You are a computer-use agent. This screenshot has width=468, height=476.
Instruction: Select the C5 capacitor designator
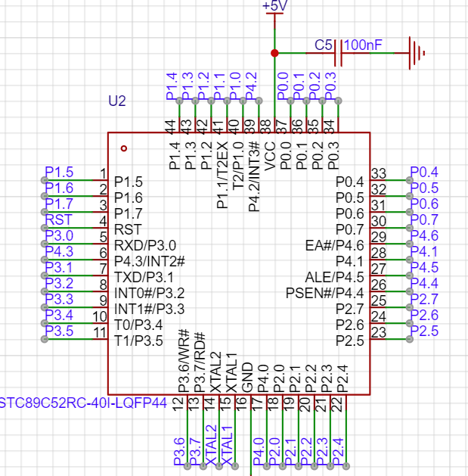click(324, 45)
